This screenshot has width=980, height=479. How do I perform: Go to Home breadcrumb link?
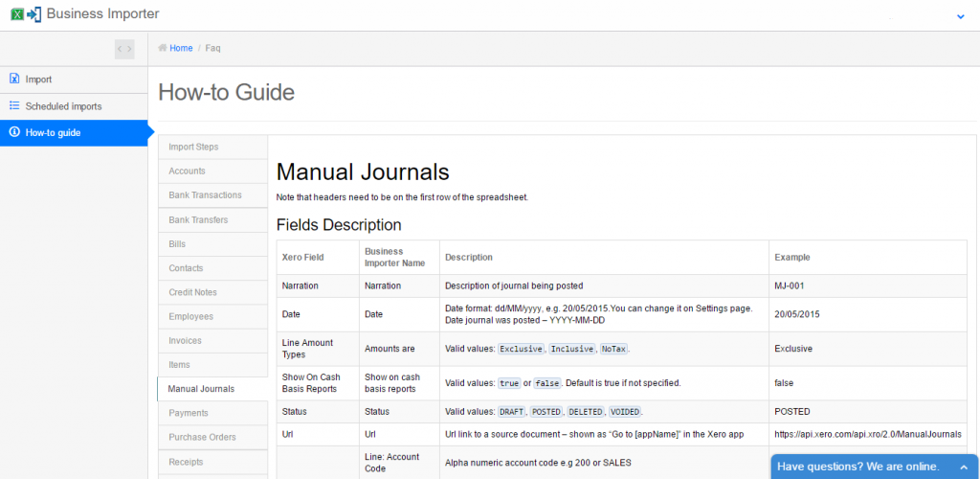point(181,48)
